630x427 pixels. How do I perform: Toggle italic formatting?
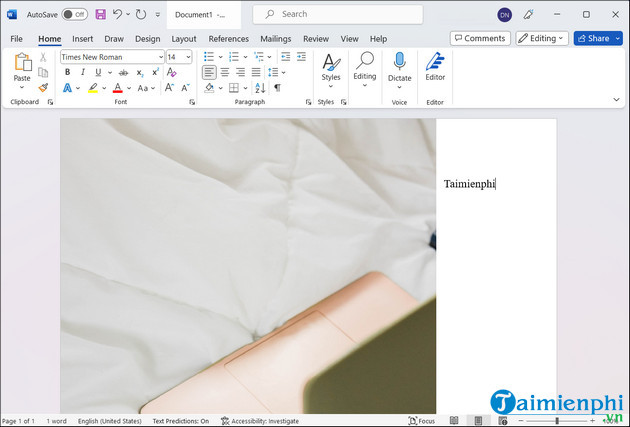pyautogui.click(x=83, y=72)
